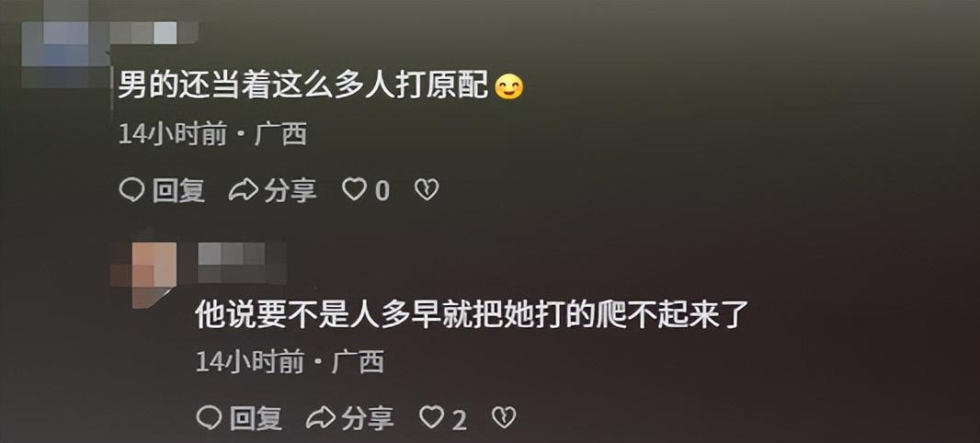Like the first comment with heart icon
The height and width of the screenshot is (443, 980).
[x=354, y=189]
